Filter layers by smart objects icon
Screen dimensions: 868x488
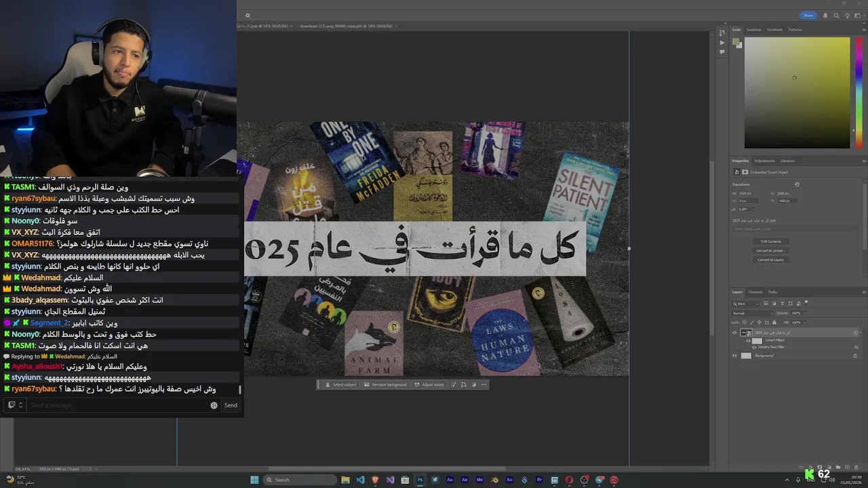799,303
